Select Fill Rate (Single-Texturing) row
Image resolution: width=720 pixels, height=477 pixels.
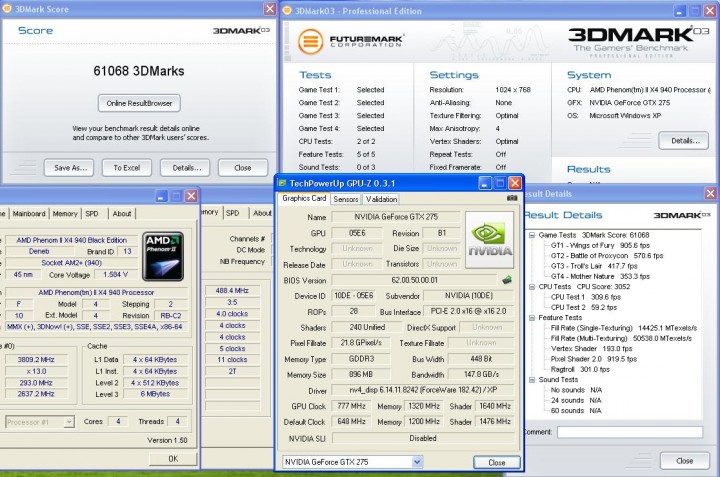tap(624, 328)
